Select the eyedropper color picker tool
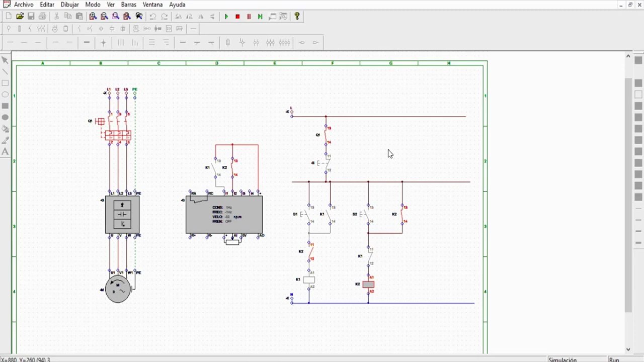This screenshot has width=644, height=362. pos(5,140)
